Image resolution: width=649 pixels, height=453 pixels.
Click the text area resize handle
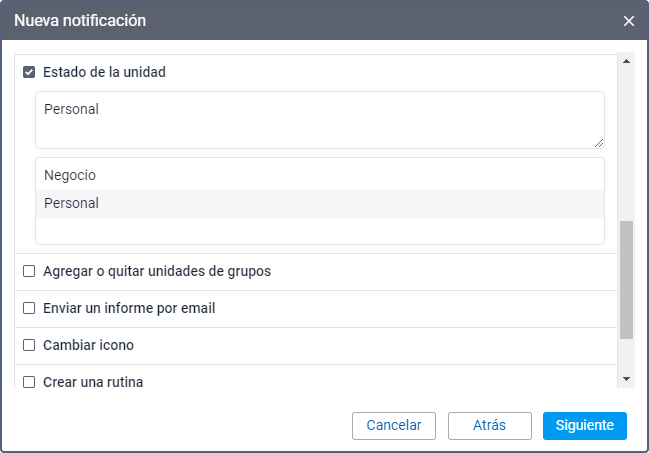pos(599,143)
